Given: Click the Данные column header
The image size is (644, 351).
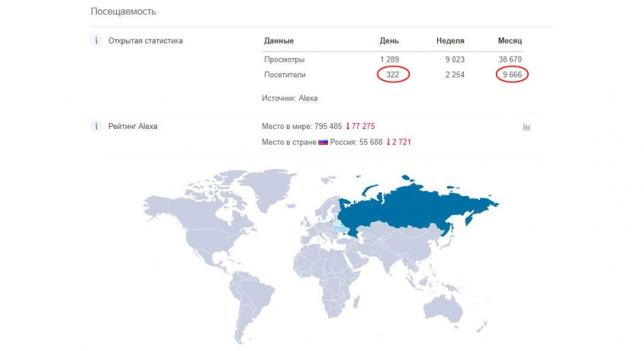Looking at the screenshot, I should [279, 41].
